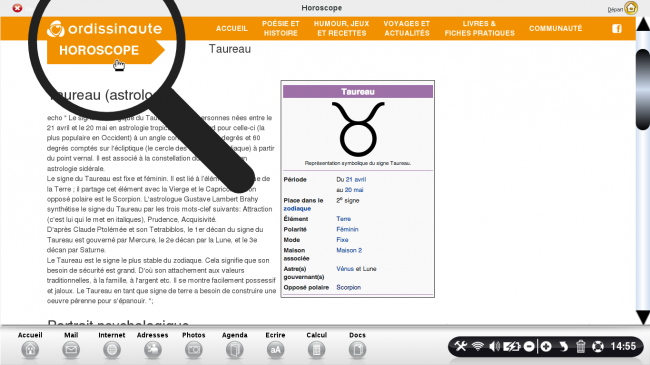Zoom in with the plus icon
The image size is (650, 365).
click(546, 346)
